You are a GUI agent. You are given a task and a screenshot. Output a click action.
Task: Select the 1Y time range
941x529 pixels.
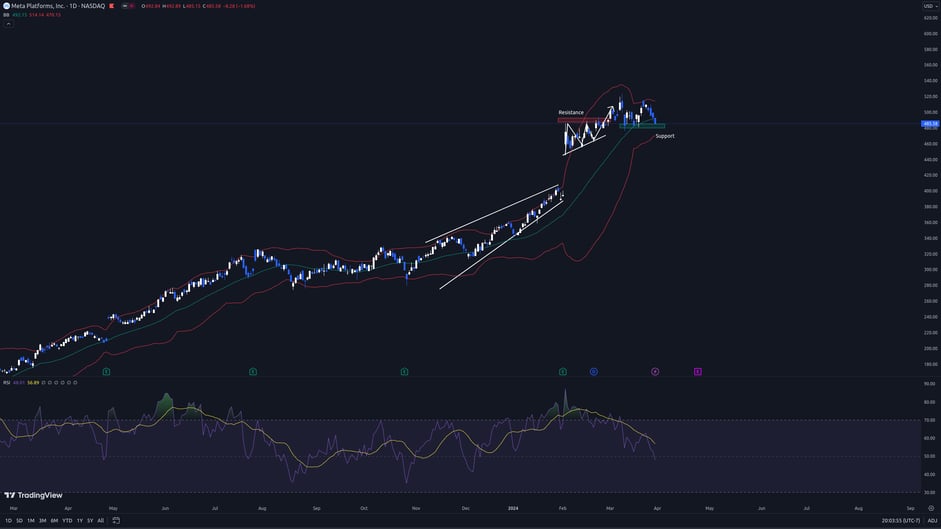[x=80, y=521]
